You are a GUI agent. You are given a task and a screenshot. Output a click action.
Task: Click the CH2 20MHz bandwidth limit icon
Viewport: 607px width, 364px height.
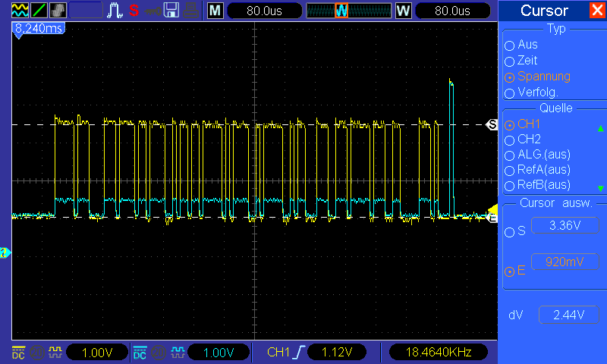click(159, 353)
